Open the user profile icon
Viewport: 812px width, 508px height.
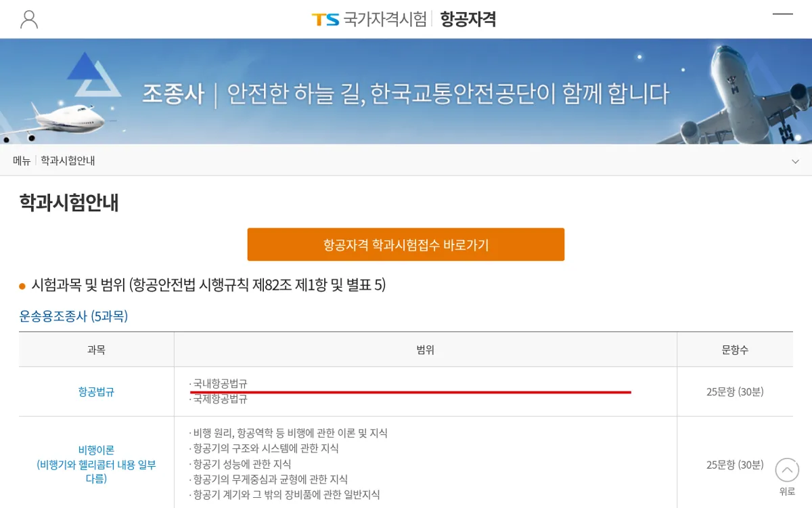point(29,19)
